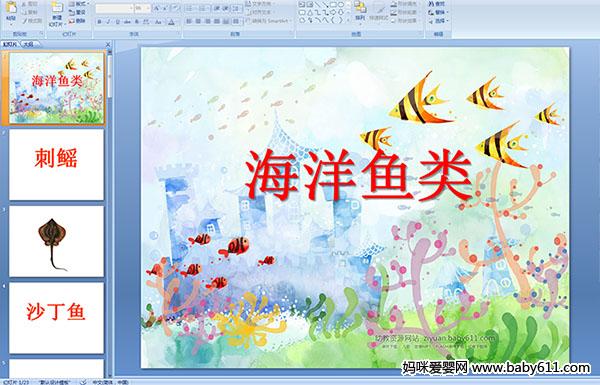
Task: Open the Line Spacing dropdown
Action: click(237, 8)
